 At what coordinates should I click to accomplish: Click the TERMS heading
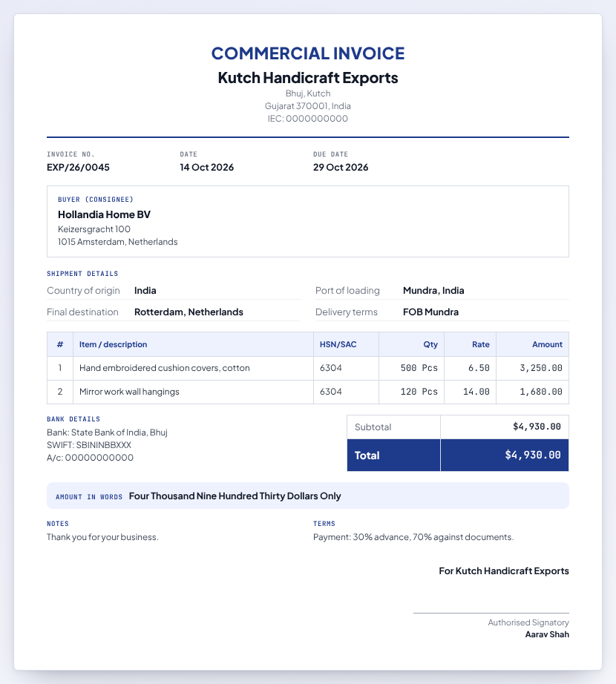point(324,524)
